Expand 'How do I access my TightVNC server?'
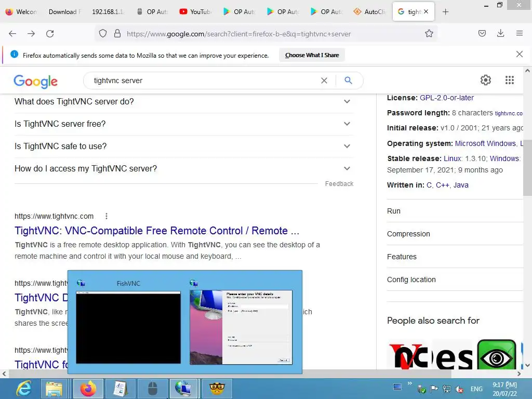 tap(184, 169)
